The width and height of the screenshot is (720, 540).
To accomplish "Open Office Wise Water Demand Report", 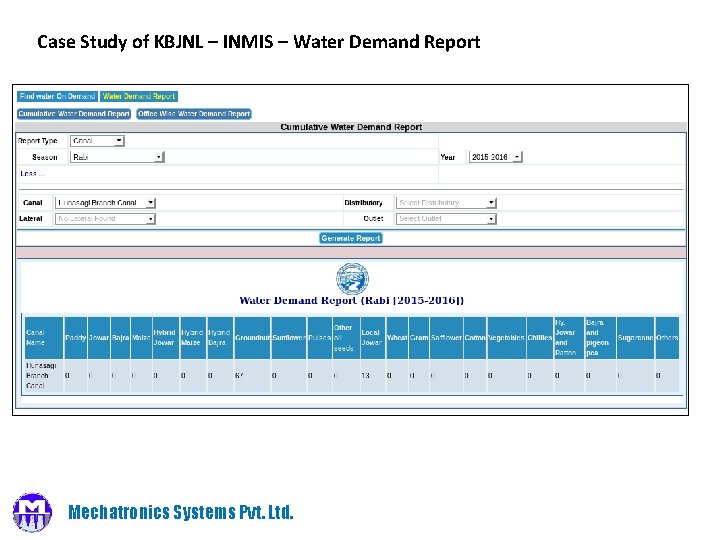I will coord(194,113).
